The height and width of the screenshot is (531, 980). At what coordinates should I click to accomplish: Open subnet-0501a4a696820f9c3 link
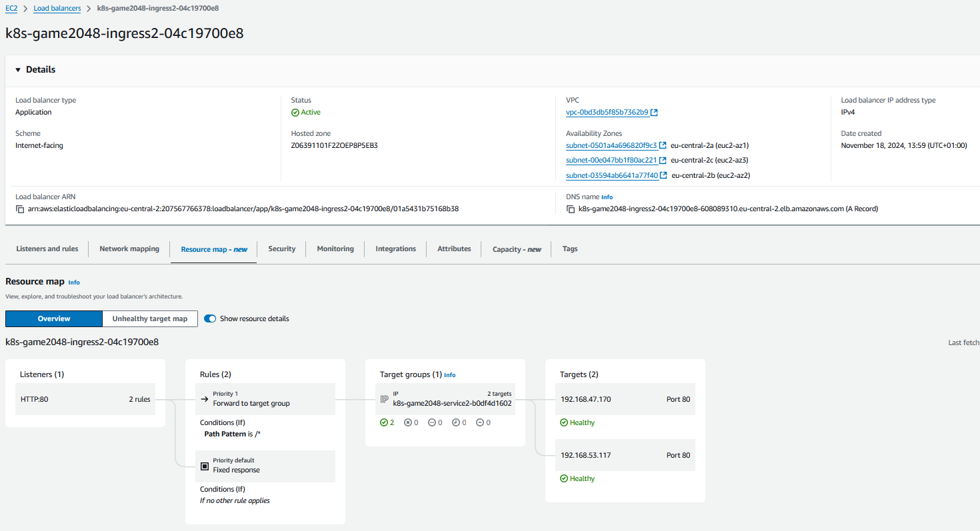(x=611, y=145)
